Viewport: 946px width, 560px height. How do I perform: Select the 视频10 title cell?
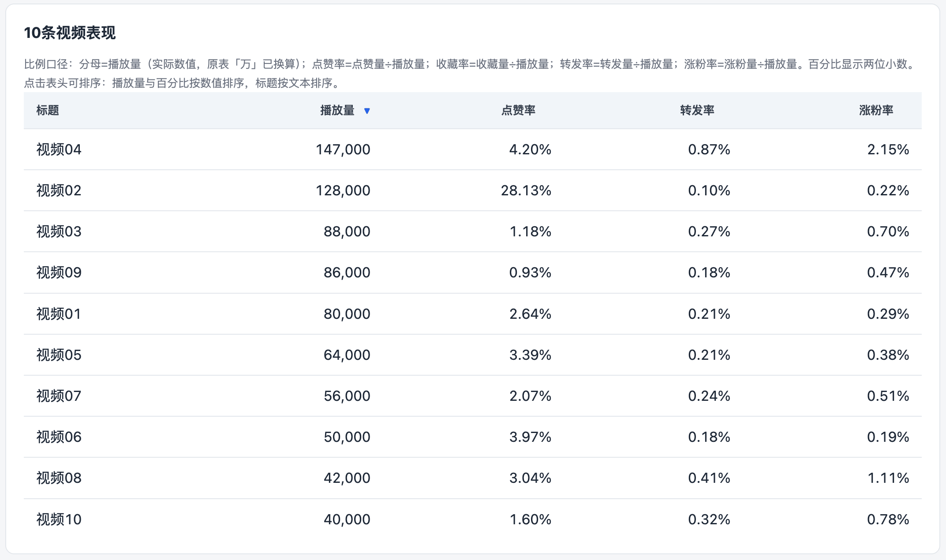click(59, 519)
